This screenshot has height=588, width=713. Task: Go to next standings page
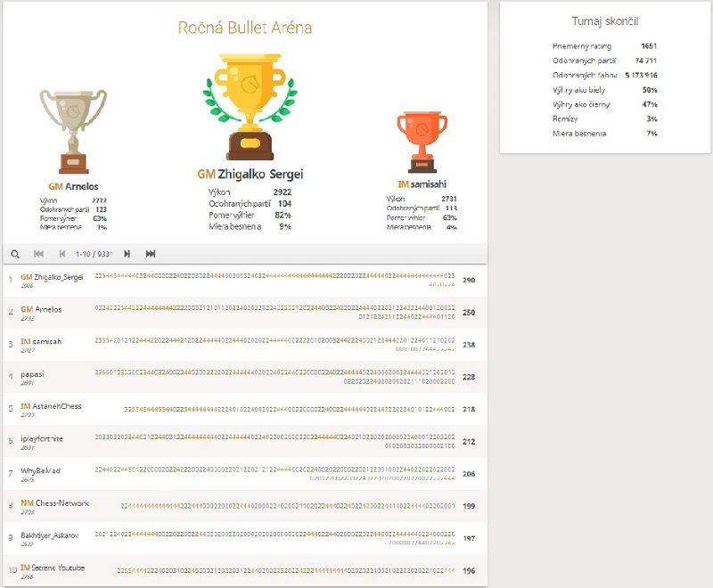(127, 254)
